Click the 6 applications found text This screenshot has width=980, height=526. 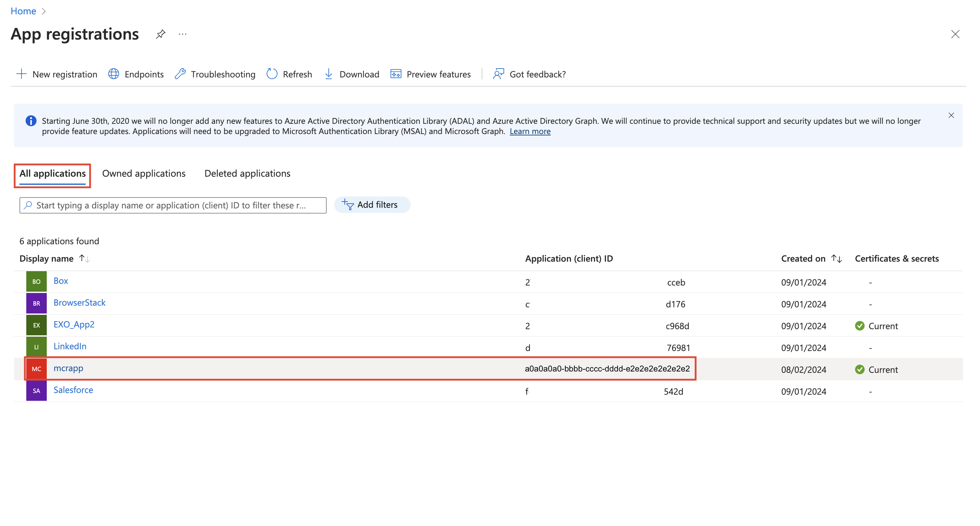tap(59, 241)
